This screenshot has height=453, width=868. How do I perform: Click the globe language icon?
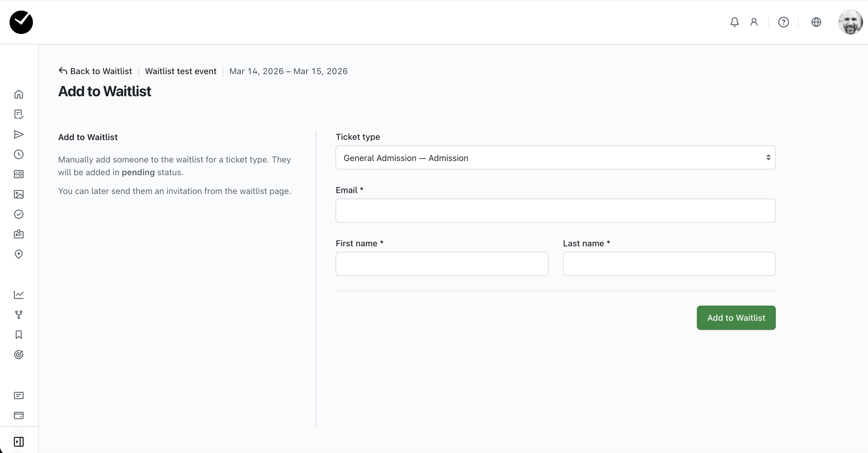point(816,22)
